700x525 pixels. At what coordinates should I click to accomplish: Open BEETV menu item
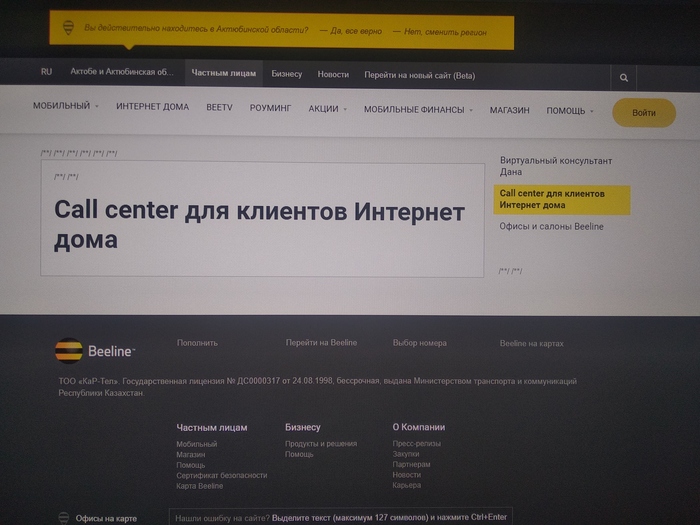(x=219, y=108)
